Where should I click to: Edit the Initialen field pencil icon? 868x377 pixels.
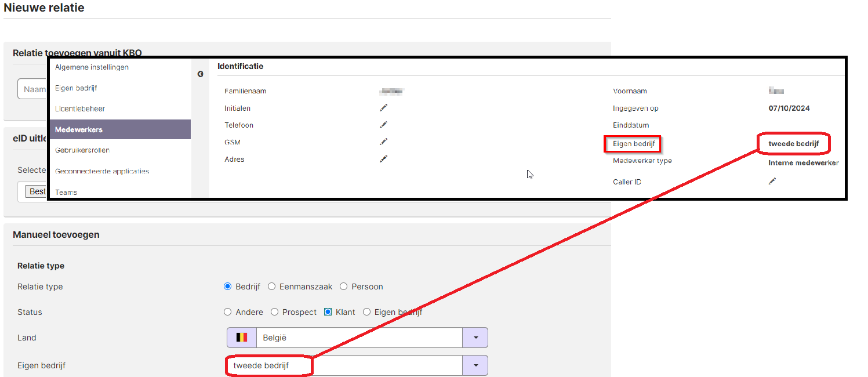click(x=383, y=108)
